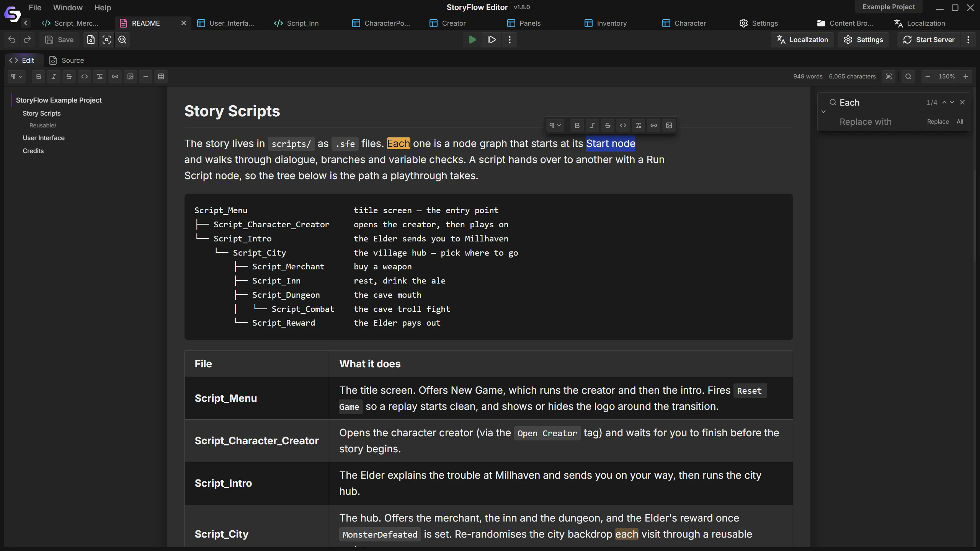Open the find-in-file document search icon
The height and width of the screenshot is (551, 980).
(91, 40)
